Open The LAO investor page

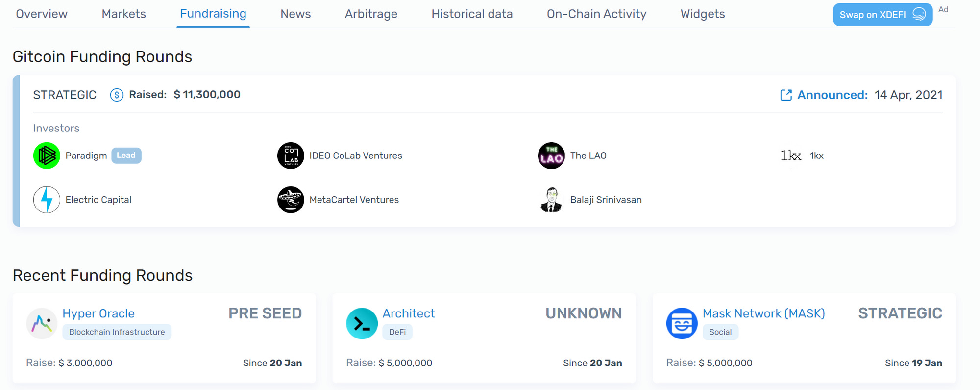click(x=588, y=156)
